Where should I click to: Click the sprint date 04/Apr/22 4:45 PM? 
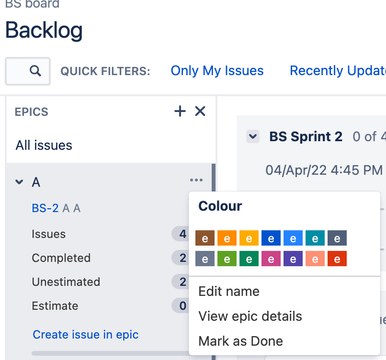click(x=324, y=170)
